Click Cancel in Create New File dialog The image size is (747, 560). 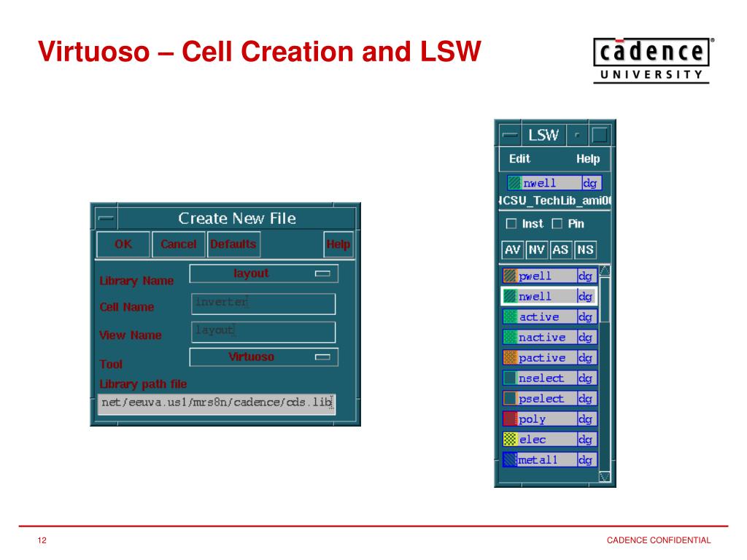[x=178, y=244]
